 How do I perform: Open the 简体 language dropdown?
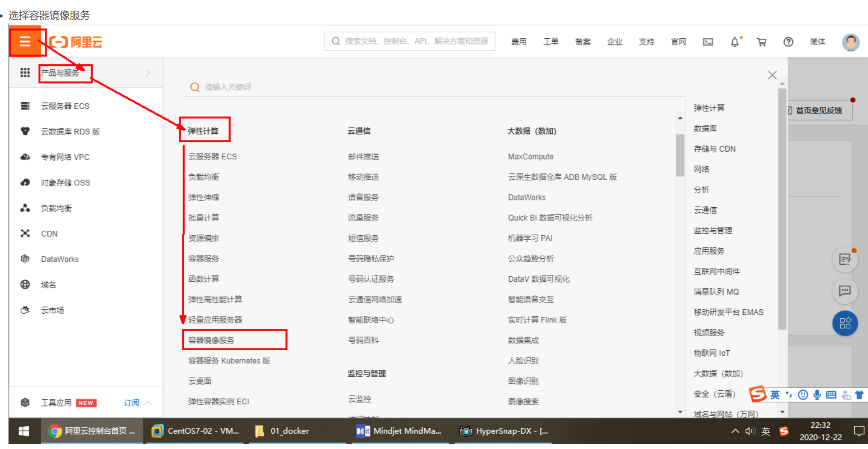tap(818, 42)
